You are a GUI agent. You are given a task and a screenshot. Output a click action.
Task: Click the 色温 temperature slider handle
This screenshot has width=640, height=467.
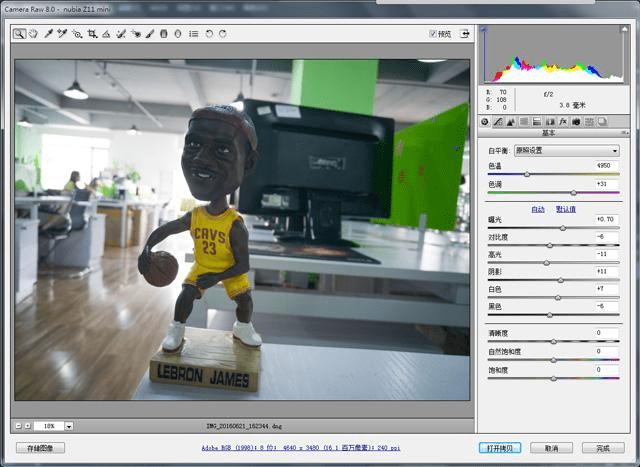pyautogui.click(x=527, y=174)
